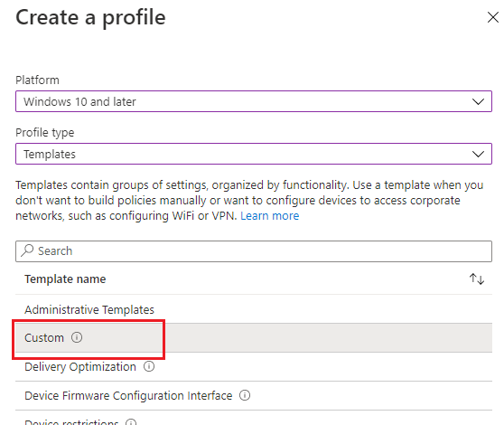Image resolution: width=504 pixels, height=425 pixels.
Task: Choose the Delivery Optimization template
Action: (254, 367)
